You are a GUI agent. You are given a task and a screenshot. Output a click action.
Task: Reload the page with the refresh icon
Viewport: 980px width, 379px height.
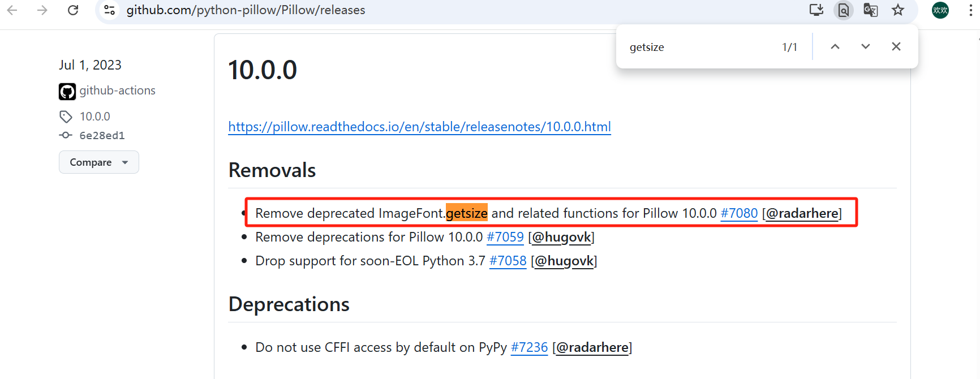[73, 10]
